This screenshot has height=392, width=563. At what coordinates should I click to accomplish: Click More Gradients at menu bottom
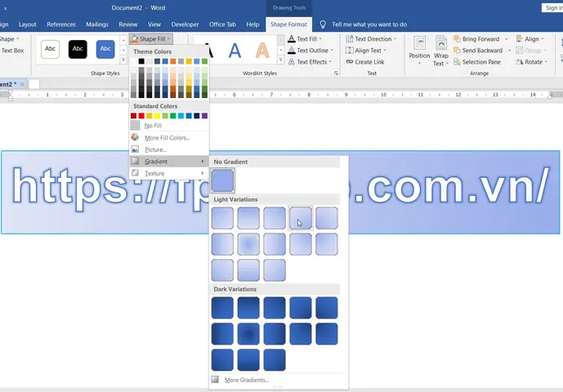point(246,380)
